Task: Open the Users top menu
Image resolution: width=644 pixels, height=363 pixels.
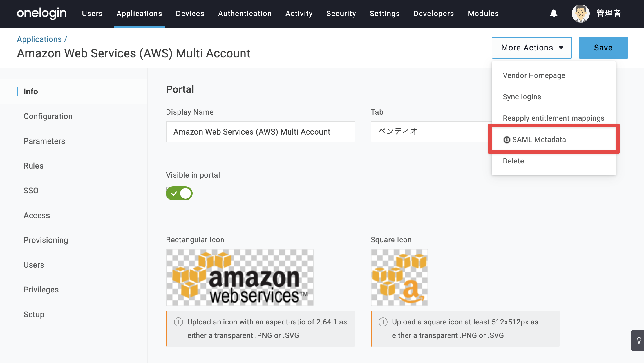Action: click(92, 14)
